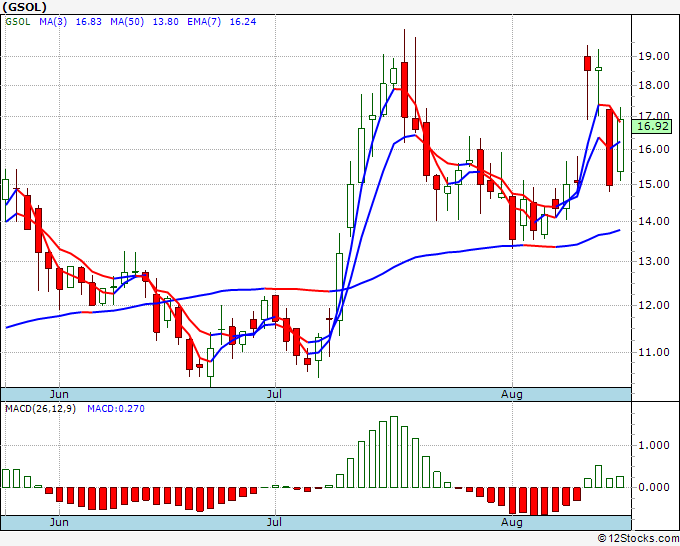Click the MA(50) legend label
Viewport: 680px width, 546px height.
(127, 22)
